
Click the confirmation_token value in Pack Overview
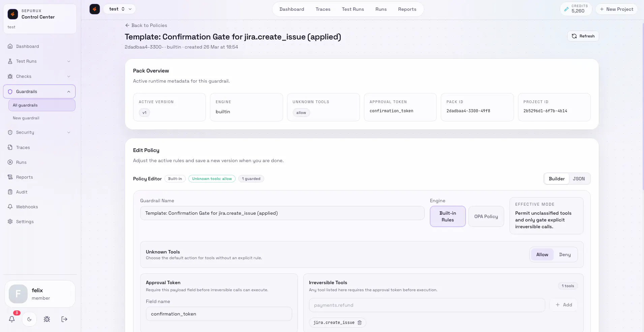tap(391, 111)
